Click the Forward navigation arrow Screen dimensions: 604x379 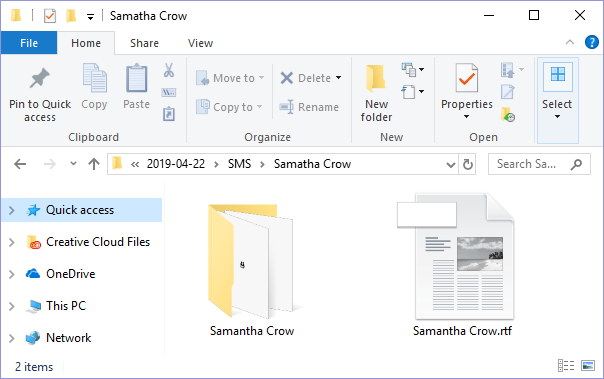49,164
